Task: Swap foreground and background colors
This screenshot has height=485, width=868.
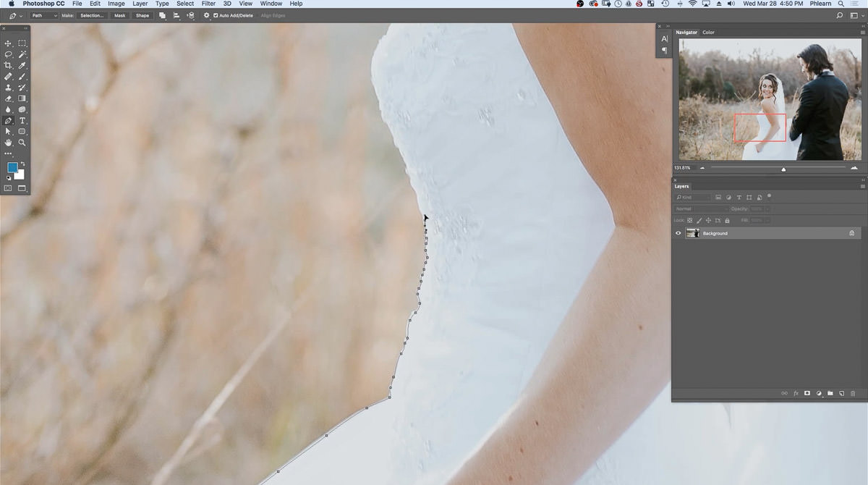Action: point(23,164)
